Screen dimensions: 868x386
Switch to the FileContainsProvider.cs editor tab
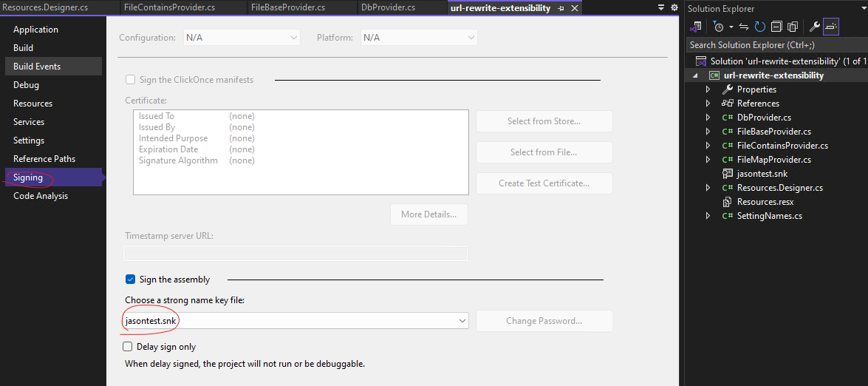pos(170,7)
